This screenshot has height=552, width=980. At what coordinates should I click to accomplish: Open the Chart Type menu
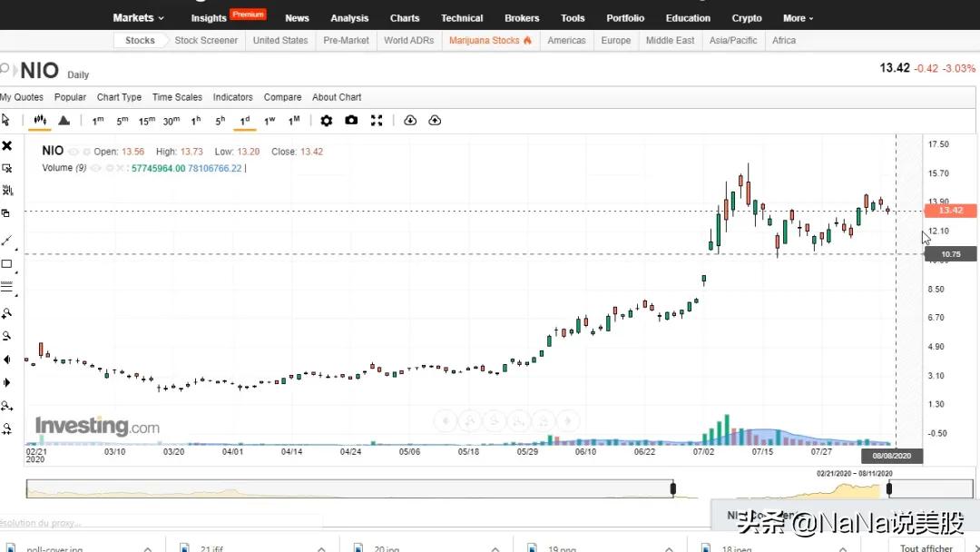pyautogui.click(x=119, y=97)
